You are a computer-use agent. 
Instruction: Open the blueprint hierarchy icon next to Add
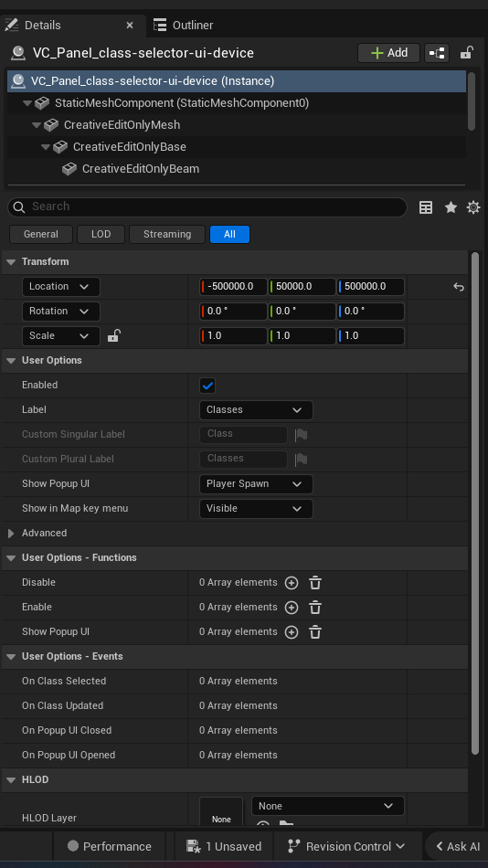click(x=437, y=53)
